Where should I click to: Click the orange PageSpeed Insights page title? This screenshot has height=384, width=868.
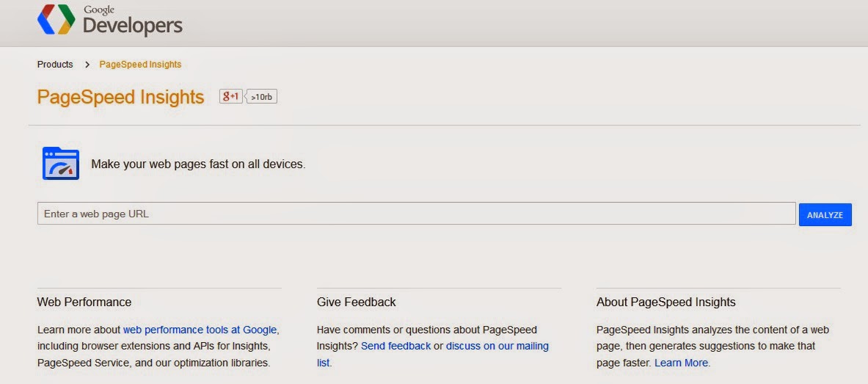120,97
